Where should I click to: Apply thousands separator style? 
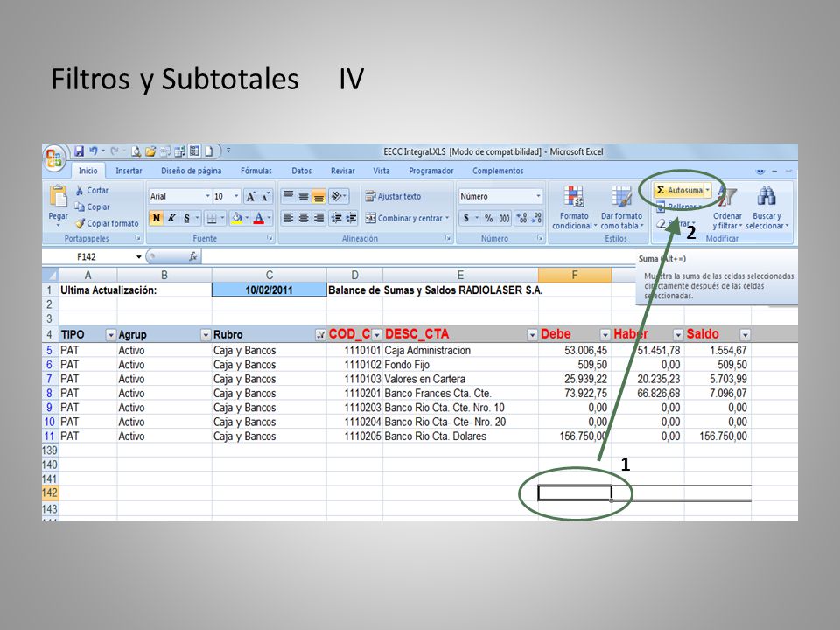pos(504,218)
